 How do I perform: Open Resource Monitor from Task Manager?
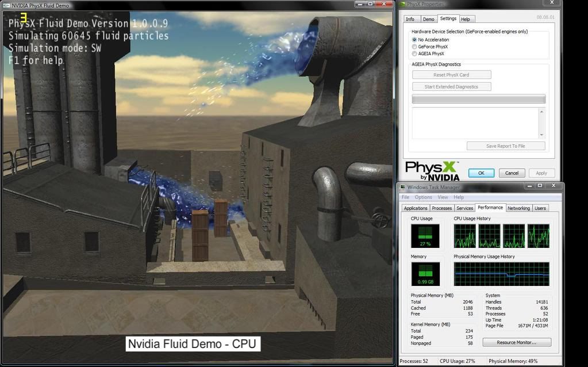point(516,343)
